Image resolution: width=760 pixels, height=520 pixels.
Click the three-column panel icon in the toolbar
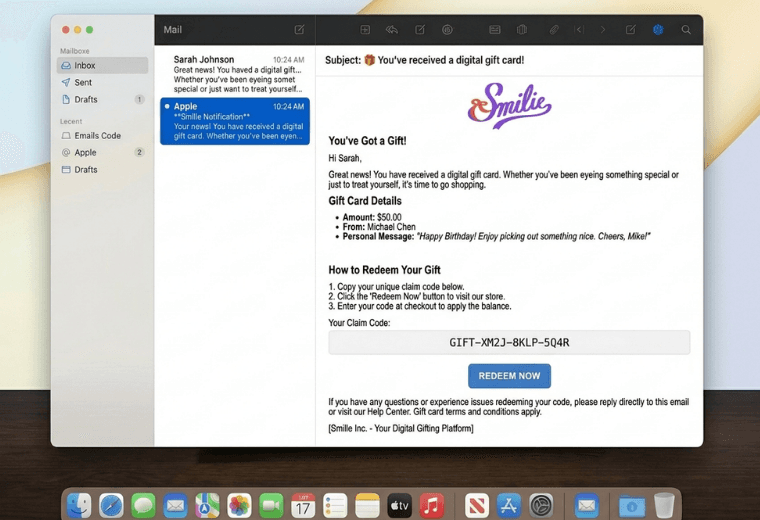pyautogui.click(x=522, y=30)
